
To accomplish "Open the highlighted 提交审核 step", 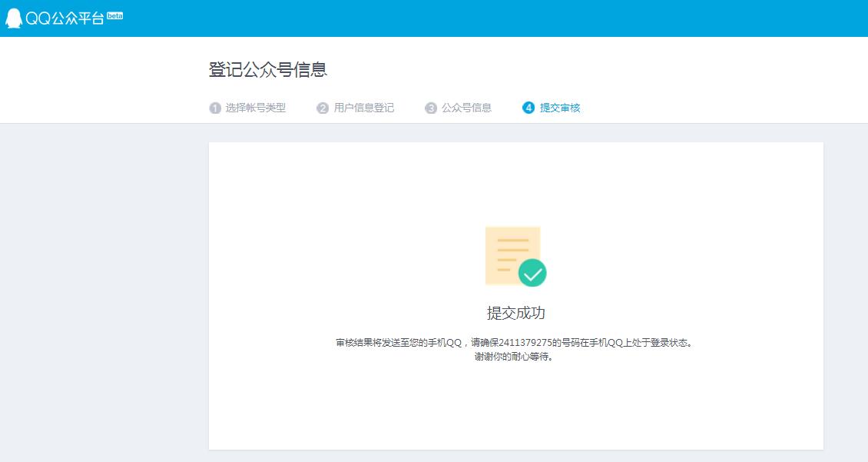I will [561, 108].
